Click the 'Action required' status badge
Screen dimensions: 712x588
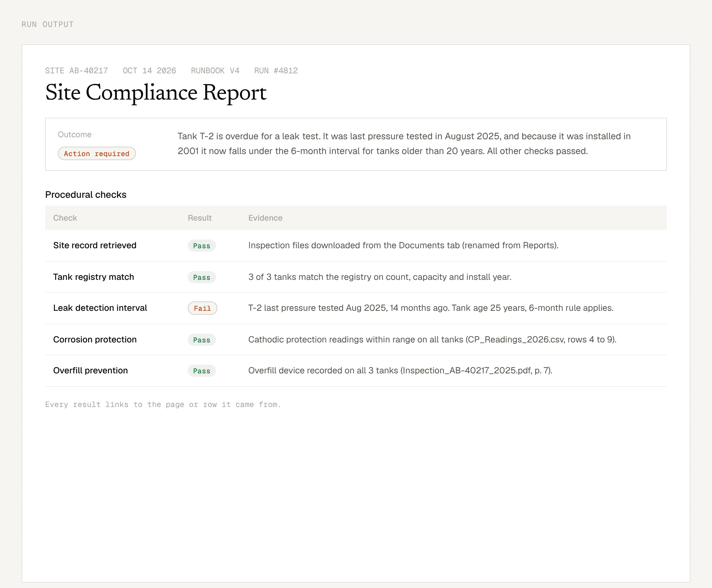[97, 153]
